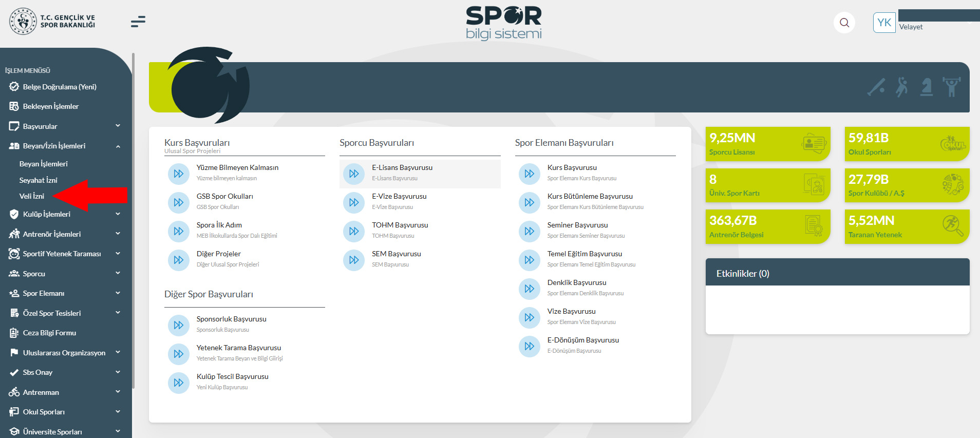Click the Sporcu Lisansı statistics card
980x438 pixels.
767,144
